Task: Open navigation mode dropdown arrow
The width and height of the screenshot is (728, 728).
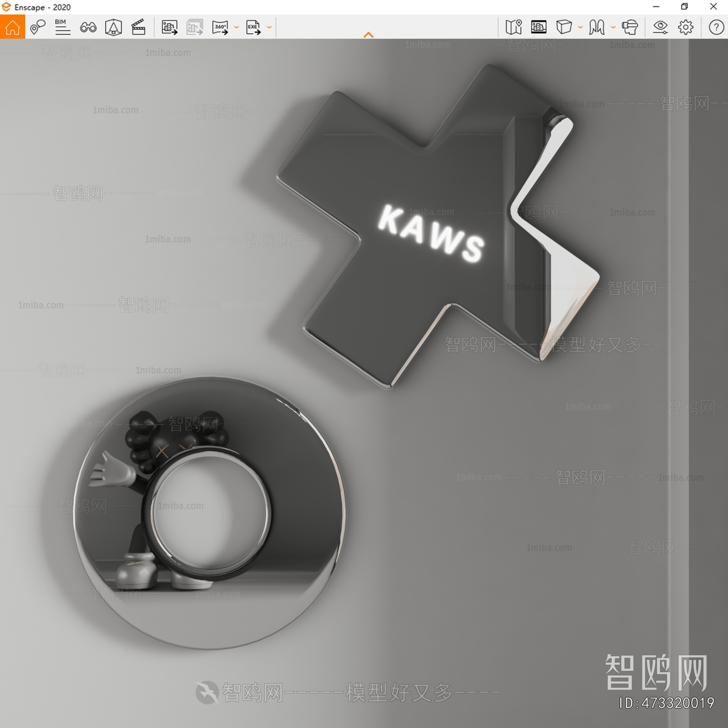Action: [613, 27]
